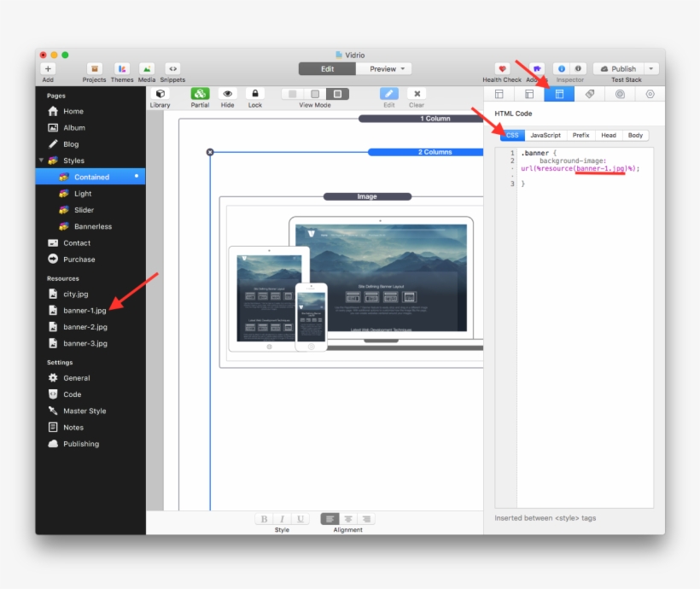700x589 pixels.
Task: Open the Publish dropdown arrow
Action: point(652,68)
